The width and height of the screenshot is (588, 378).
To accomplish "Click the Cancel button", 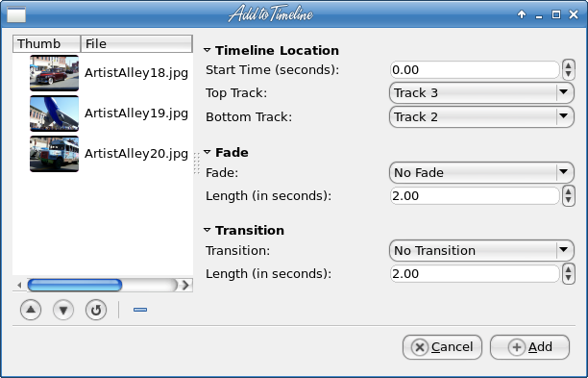I will 442,347.
